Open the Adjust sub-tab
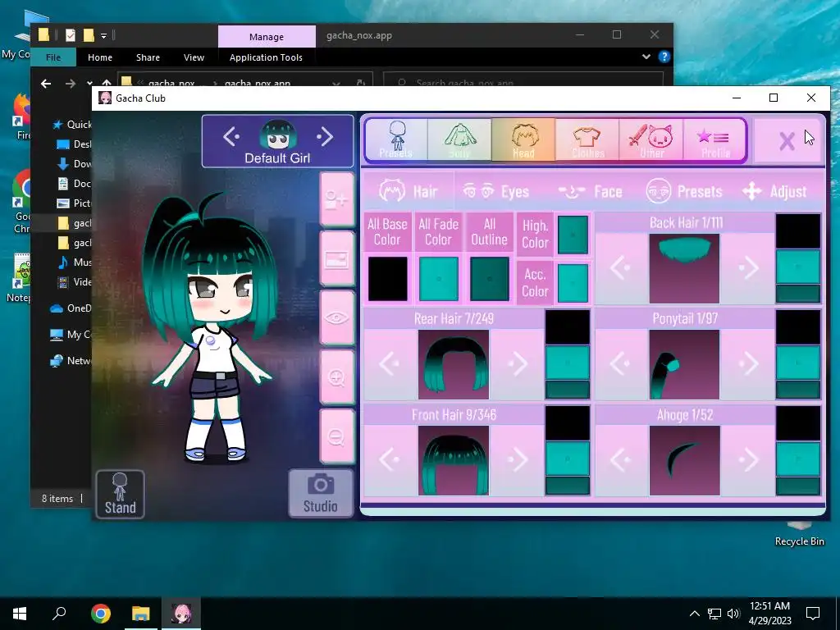 pyautogui.click(x=774, y=191)
